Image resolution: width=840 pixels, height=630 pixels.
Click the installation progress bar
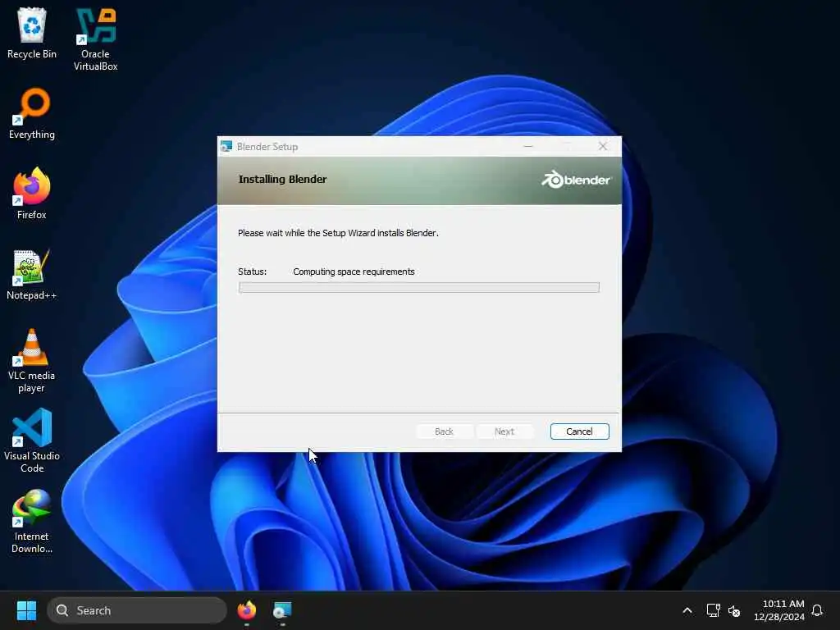(x=419, y=288)
